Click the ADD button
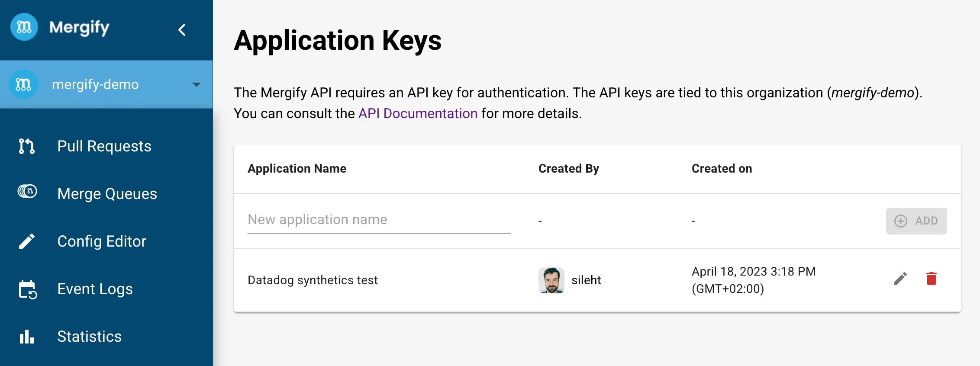This screenshot has height=366, width=980. click(916, 221)
